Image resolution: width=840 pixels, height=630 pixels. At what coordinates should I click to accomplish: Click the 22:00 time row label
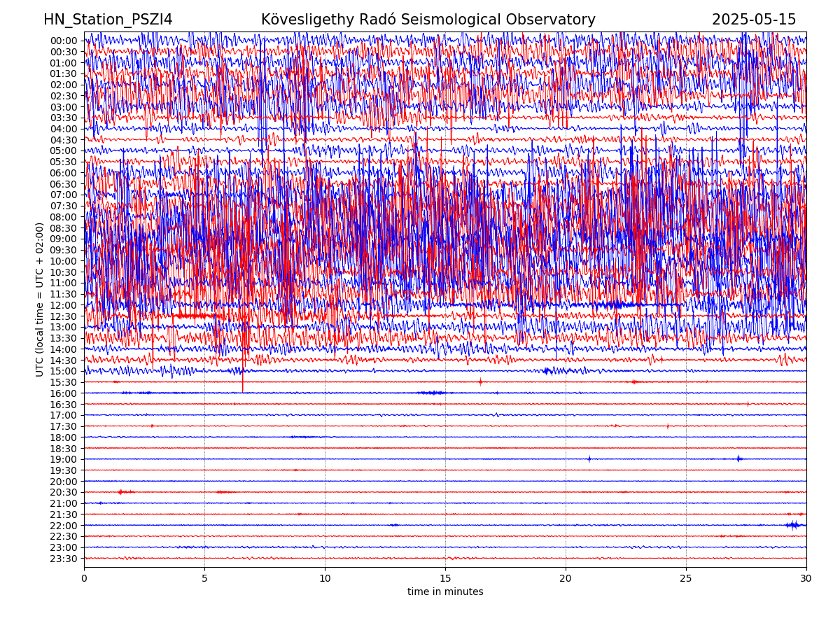[x=63, y=526]
